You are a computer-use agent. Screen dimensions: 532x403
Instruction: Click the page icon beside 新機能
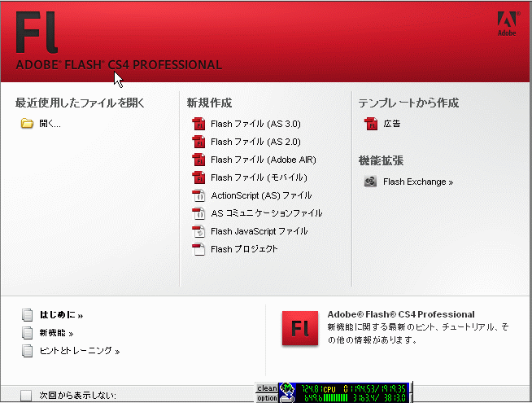(x=28, y=333)
